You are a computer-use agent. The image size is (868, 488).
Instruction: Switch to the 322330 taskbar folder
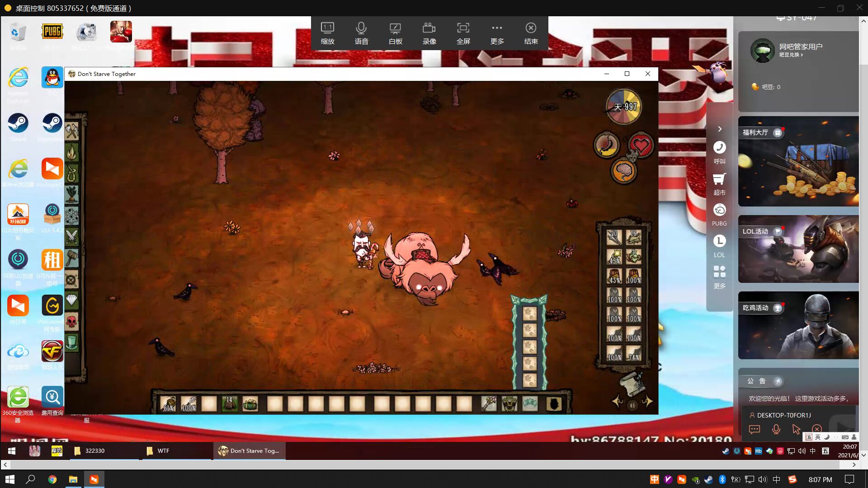(x=105, y=450)
